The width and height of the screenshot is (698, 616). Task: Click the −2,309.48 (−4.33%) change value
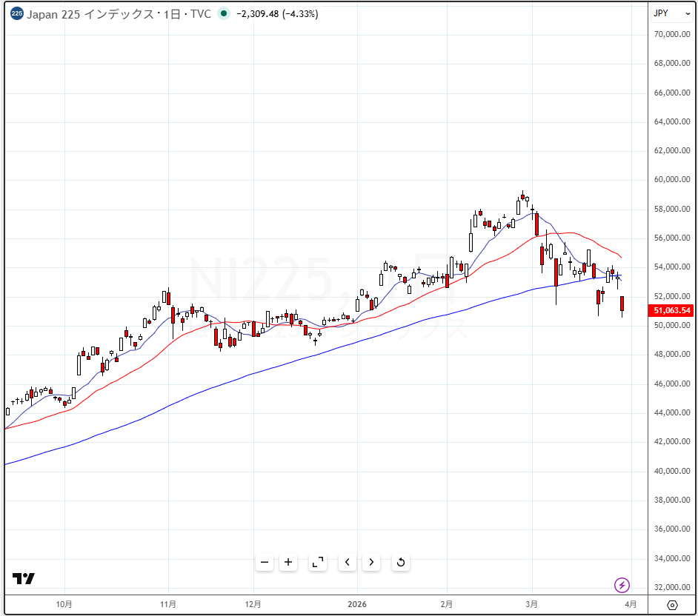tap(276, 14)
